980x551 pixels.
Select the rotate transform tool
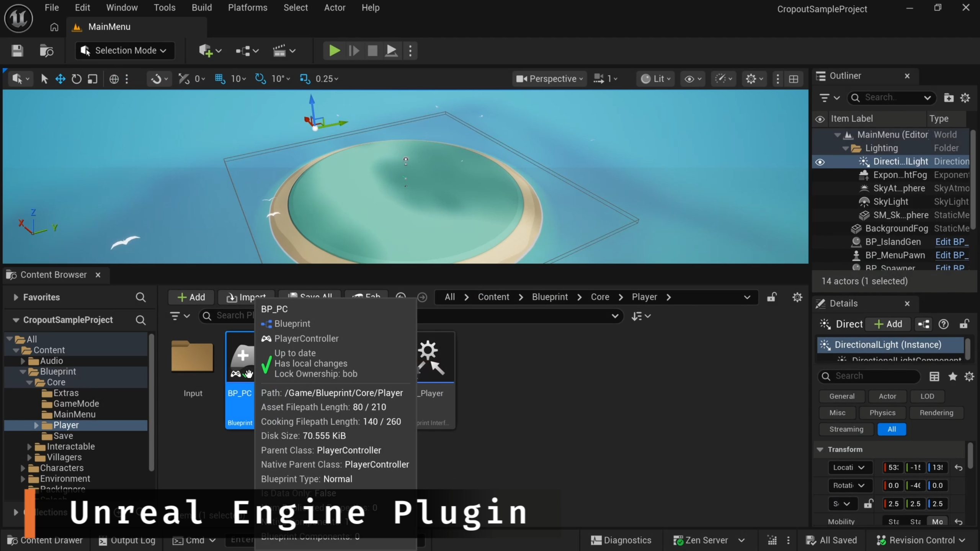click(77, 79)
